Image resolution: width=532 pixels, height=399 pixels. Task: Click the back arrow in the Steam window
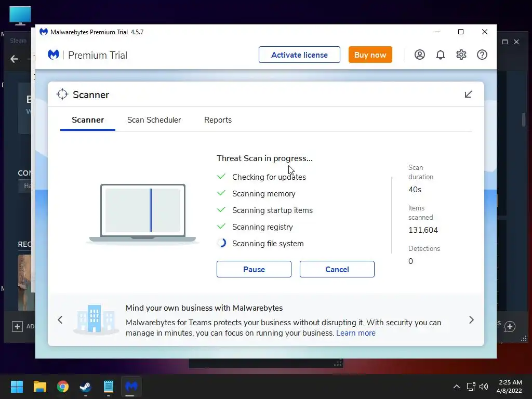pos(14,59)
